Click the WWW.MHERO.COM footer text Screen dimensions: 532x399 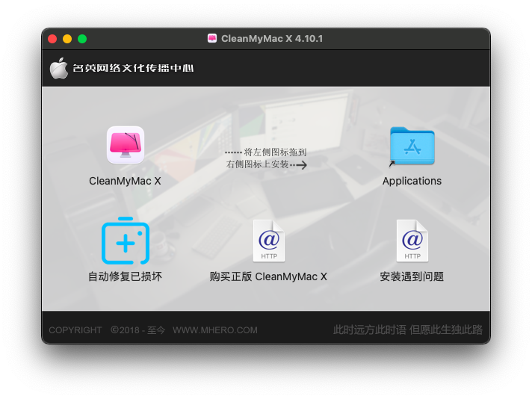tap(215, 330)
